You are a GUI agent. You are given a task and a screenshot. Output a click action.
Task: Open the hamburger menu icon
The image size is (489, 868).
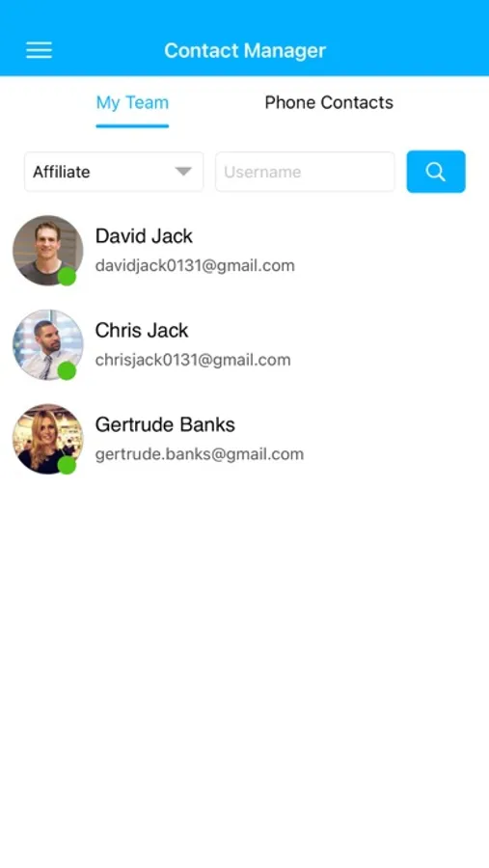click(x=39, y=50)
